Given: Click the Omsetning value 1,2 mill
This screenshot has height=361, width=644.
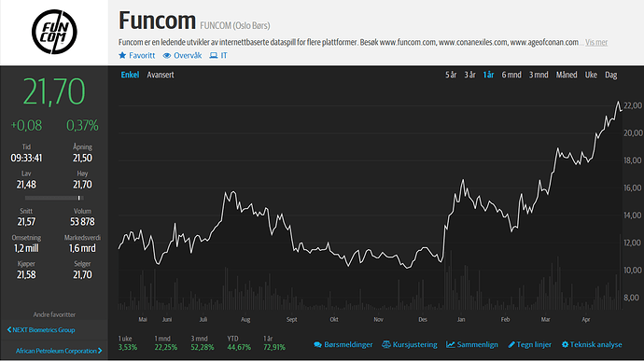Looking at the screenshot, I should click(x=26, y=248).
